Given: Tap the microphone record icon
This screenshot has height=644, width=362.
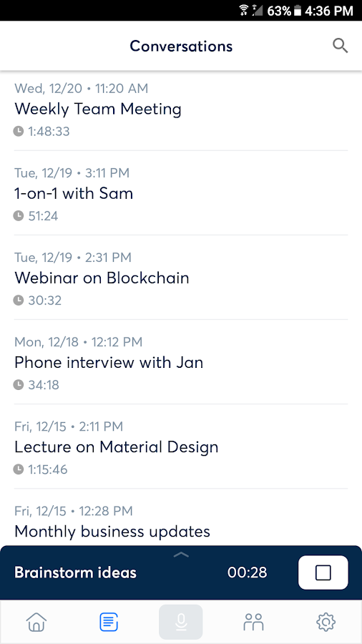Looking at the screenshot, I should pyautogui.click(x=180, y=622).
